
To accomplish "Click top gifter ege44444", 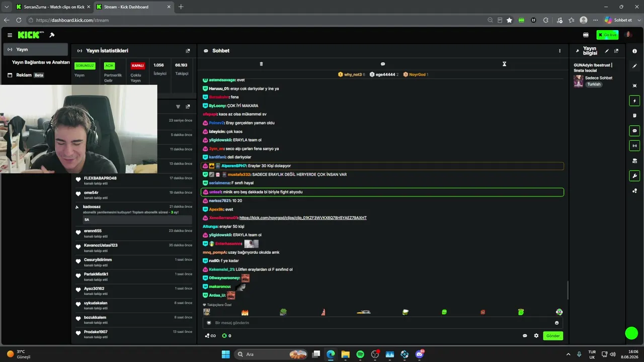I will (384, 74).
